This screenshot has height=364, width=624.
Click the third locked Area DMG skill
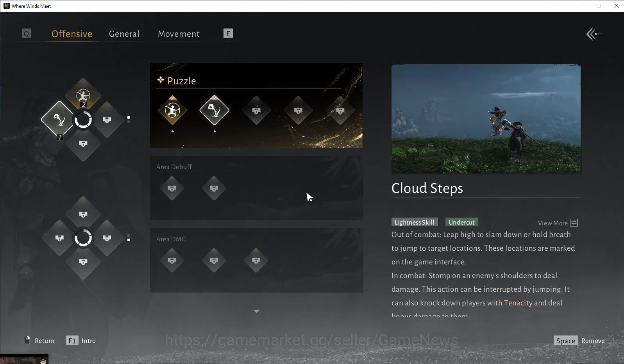[256, 260]
